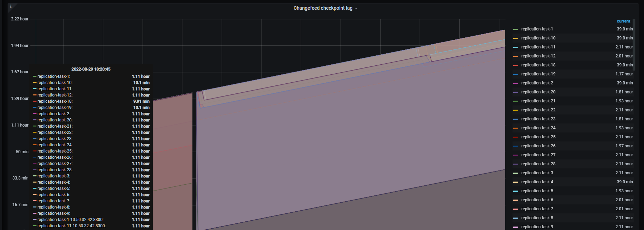Select the replication-task-3 legend entry
The width and height of the screenshot is (644, 230).
pyautogui.click(x=537, y=173)
